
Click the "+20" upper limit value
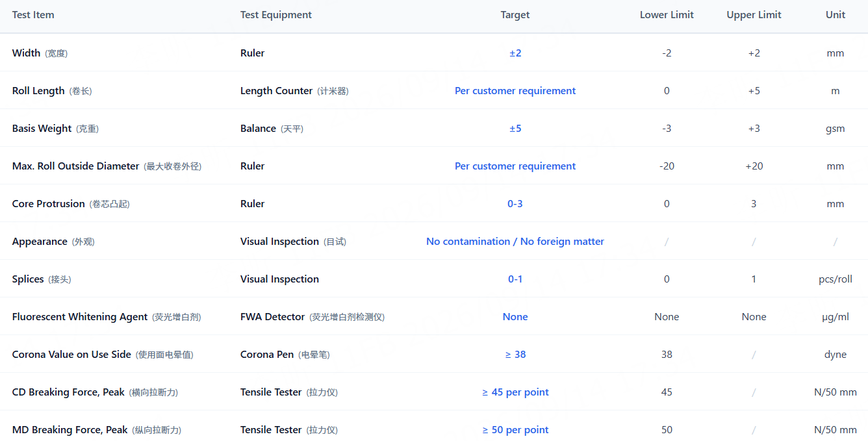click(x=754, y=166)
